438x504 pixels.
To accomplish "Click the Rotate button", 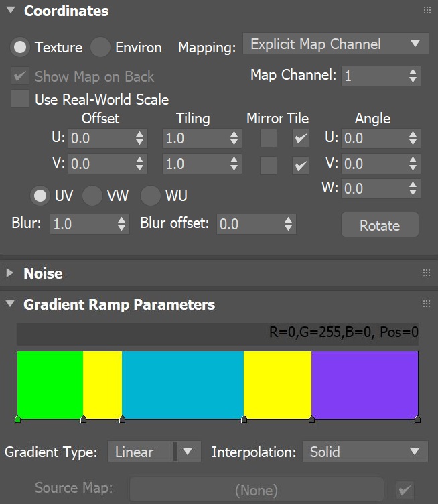I will point(380,225).
